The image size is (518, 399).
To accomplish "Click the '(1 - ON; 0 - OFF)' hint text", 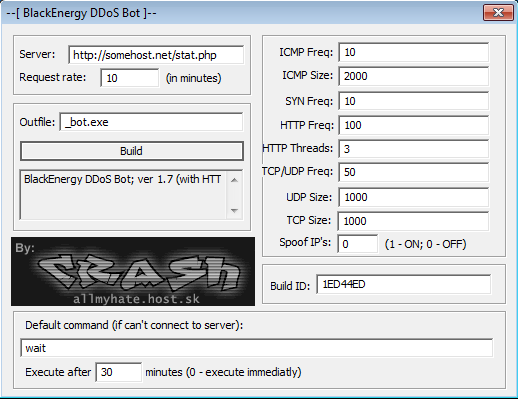I will 425,244.
